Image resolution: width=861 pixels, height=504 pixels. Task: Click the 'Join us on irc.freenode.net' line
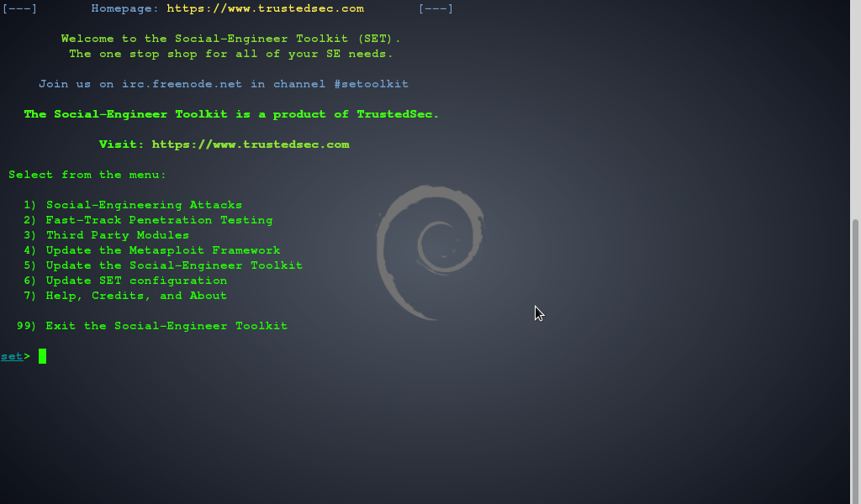pos(224,85)
